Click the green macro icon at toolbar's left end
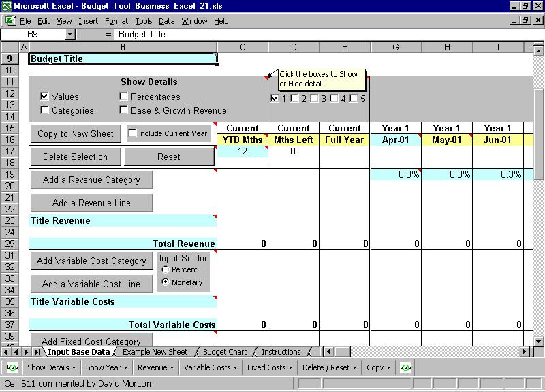The width and height of the screenshot is (545, 392). pos(11,367)
